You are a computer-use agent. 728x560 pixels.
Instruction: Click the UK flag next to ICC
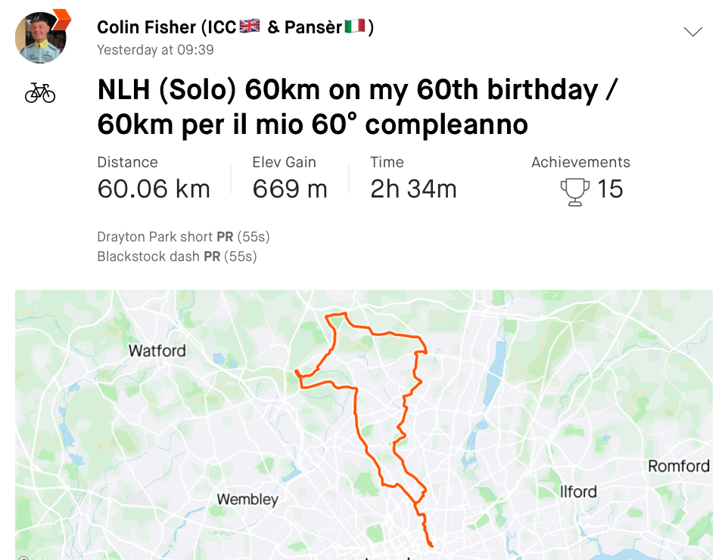(x=250, y=26)
